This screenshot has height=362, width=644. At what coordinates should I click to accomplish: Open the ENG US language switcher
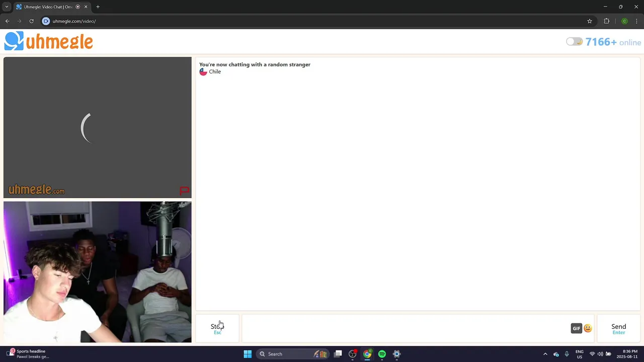[x=579, y=354]
